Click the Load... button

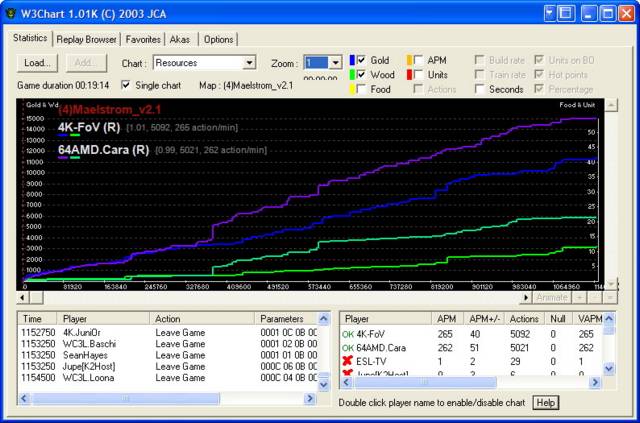pyautogui.click(x=37, y=63)
